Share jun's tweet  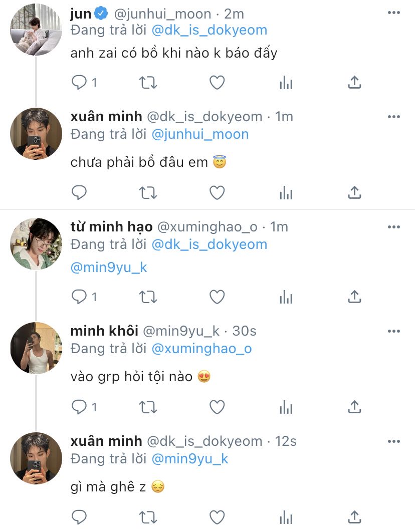click(354, 83)
